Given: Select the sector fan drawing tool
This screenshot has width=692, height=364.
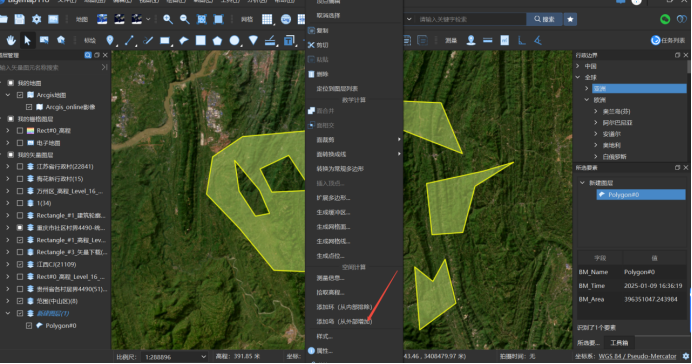Looking at the screenshot, I should tap(253, 41).
